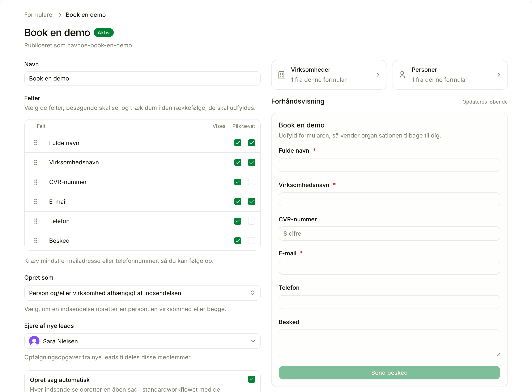532x392 pixels.
Task: Open Virksomheder card via its chevron
Action: 378,75
